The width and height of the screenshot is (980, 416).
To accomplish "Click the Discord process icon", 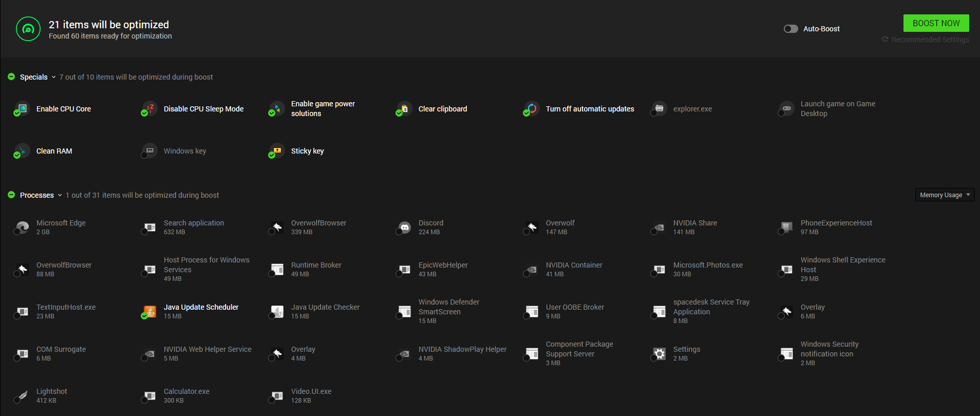I will 404,228.
